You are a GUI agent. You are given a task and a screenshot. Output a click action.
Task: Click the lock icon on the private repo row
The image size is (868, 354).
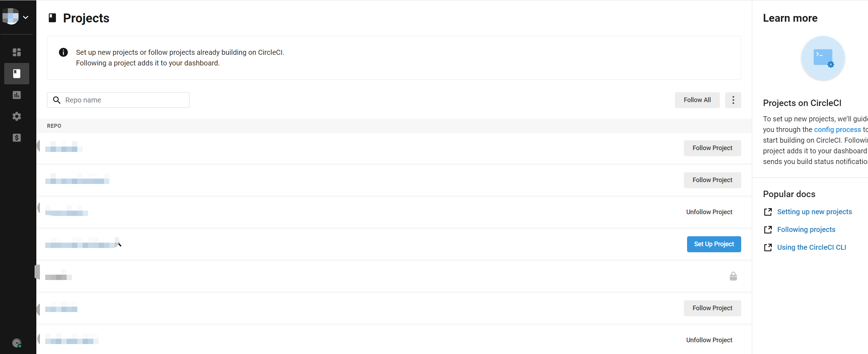coord(733,276)
